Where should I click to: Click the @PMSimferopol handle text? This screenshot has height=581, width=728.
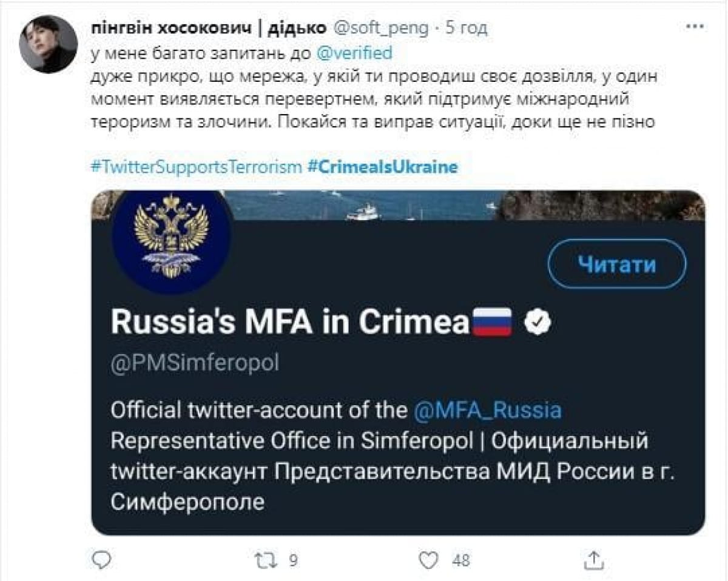pos(195,363)
